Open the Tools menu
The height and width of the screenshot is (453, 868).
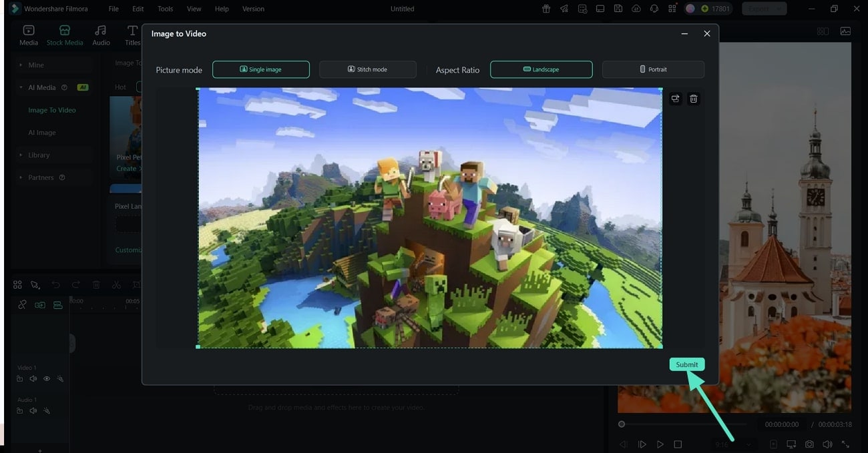tap(165, 9)
